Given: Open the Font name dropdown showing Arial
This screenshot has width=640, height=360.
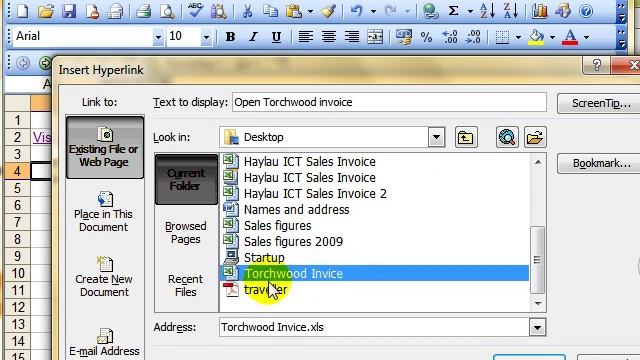Looking at the screenshot, I should (158, 38).
